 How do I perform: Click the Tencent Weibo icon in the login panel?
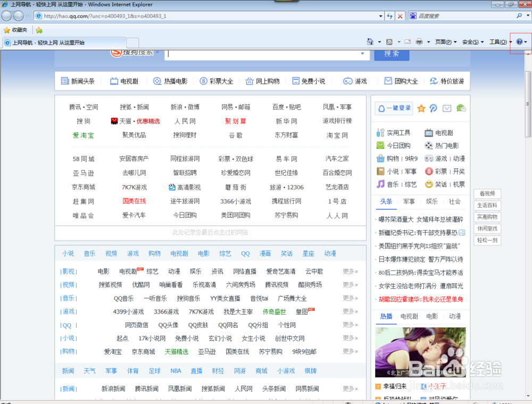[x=433, y=108]
